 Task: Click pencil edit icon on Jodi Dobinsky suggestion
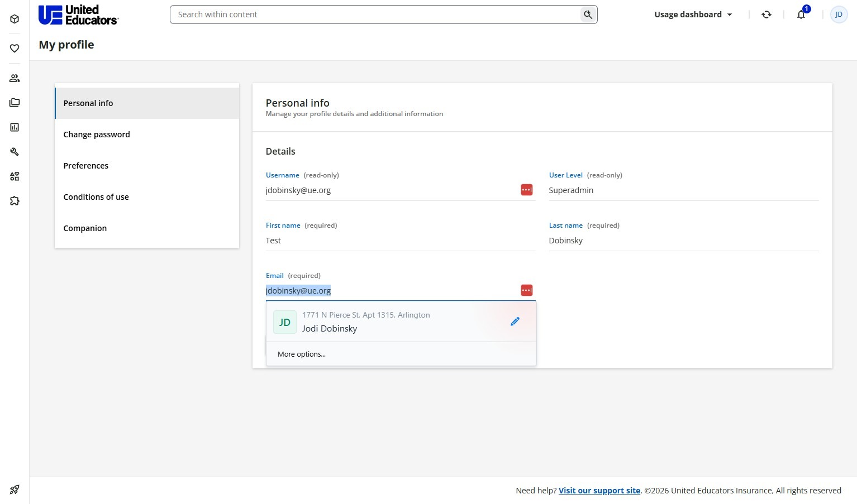515,321
